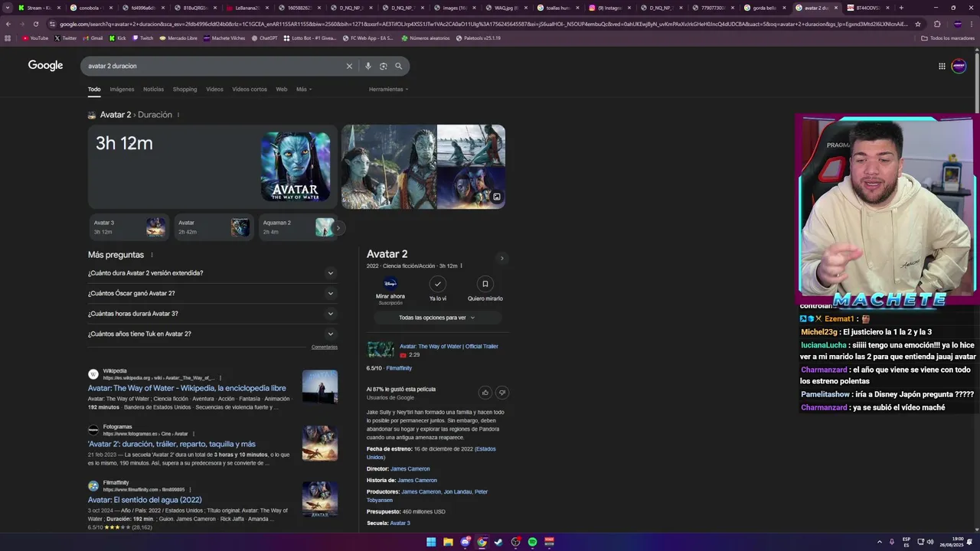Click the Quiero mirarlo bookmark icon

point(485,284)
